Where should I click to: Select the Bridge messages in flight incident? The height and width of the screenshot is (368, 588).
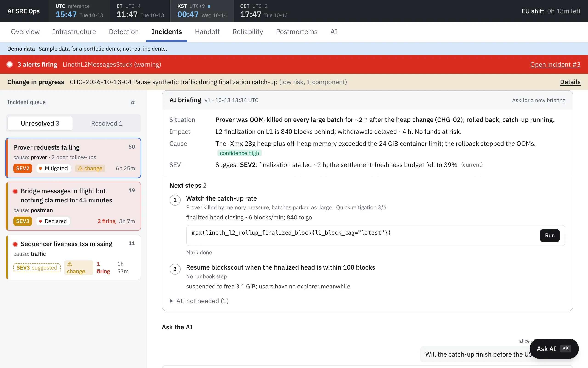73,206
